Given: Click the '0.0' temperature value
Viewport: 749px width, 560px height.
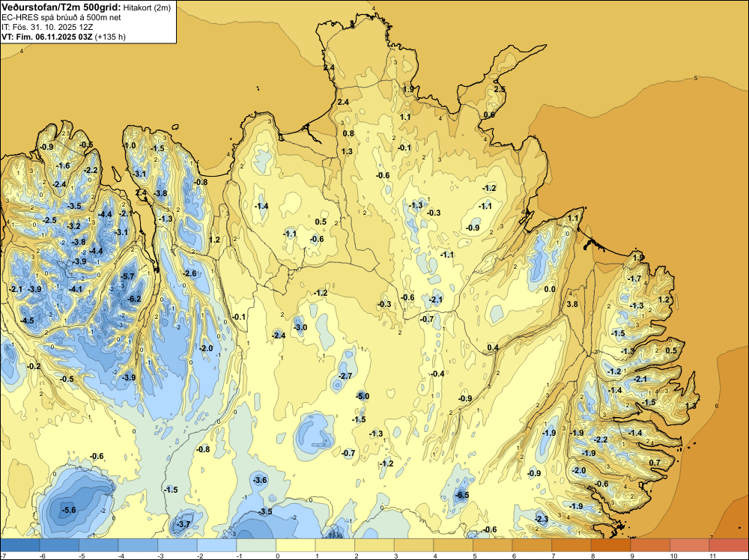Looking at the screenshot, I should point(550,289).
